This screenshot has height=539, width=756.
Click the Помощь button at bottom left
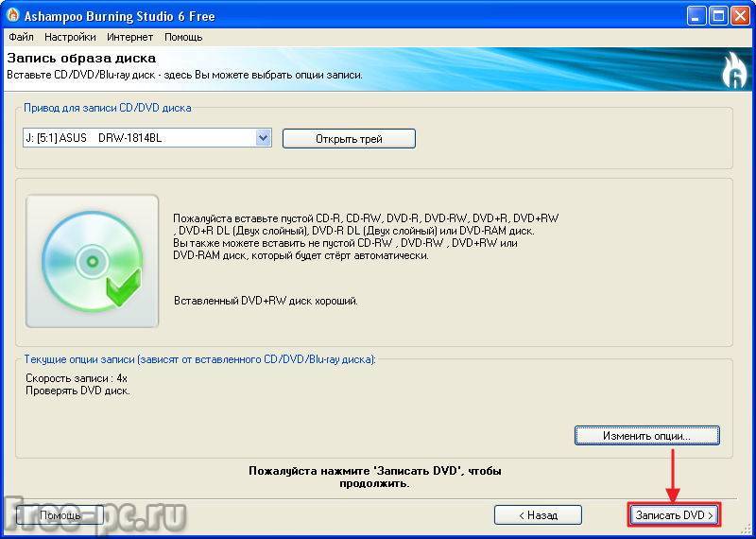(x=60, y=514)
